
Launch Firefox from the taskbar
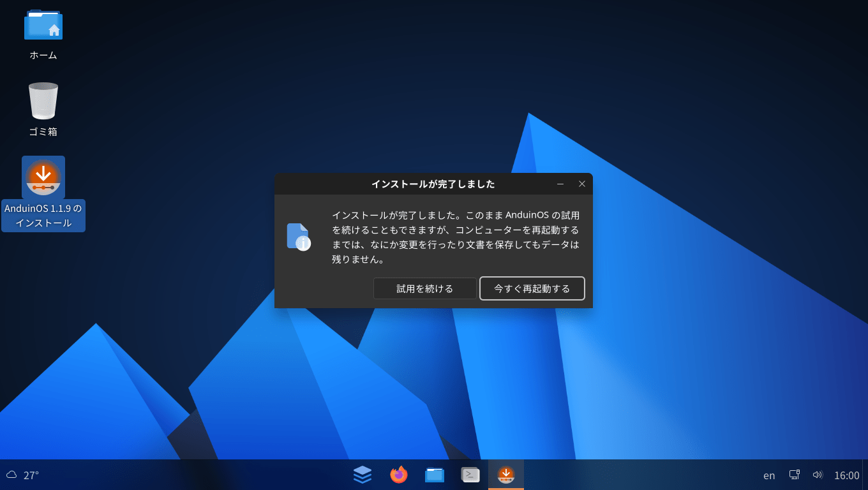point(399,475)
